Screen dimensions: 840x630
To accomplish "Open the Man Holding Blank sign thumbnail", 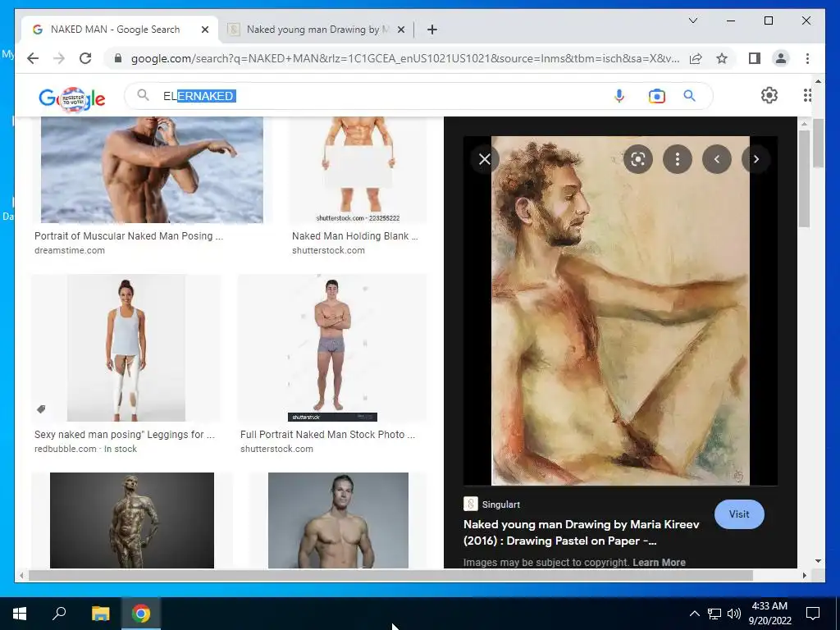I will tap(358, 169).
